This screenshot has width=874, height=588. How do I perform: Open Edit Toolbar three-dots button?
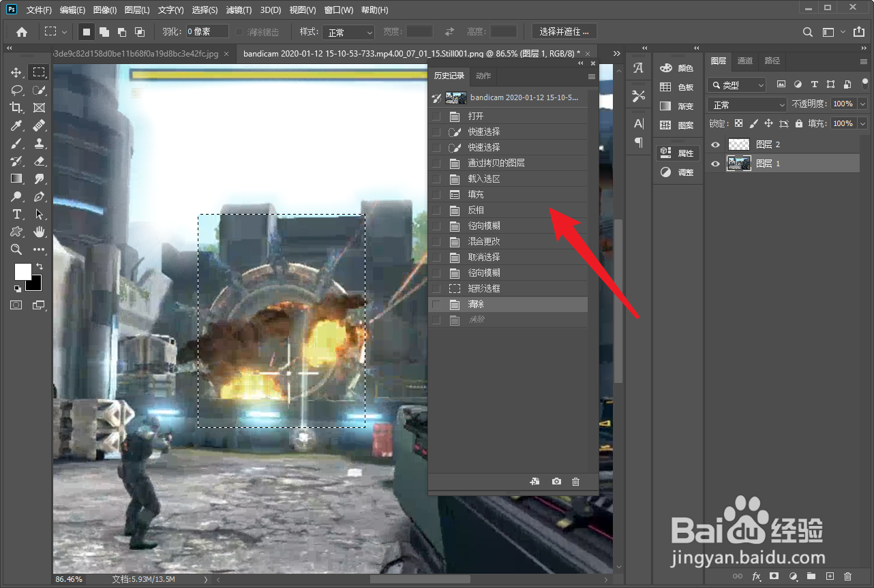[40, 249]
